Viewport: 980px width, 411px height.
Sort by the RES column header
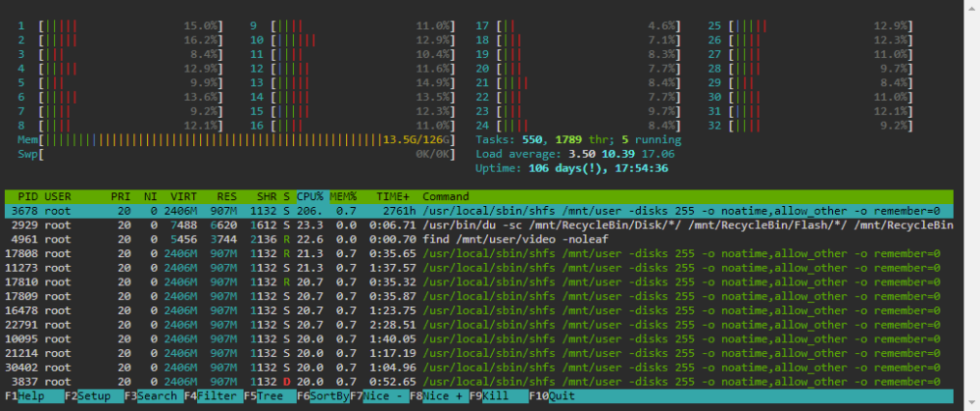[x=226, y=196]
